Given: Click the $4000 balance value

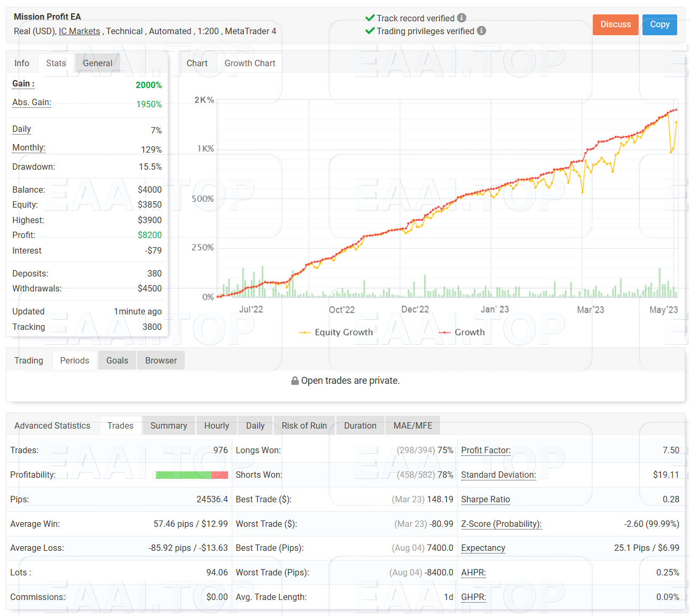Looking at the screenshot, I should pos(150,190).
